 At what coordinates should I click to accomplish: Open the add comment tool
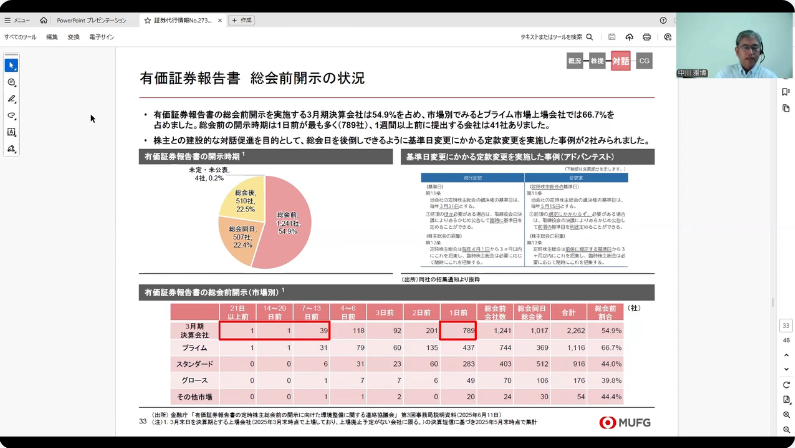tap(11, 82)
